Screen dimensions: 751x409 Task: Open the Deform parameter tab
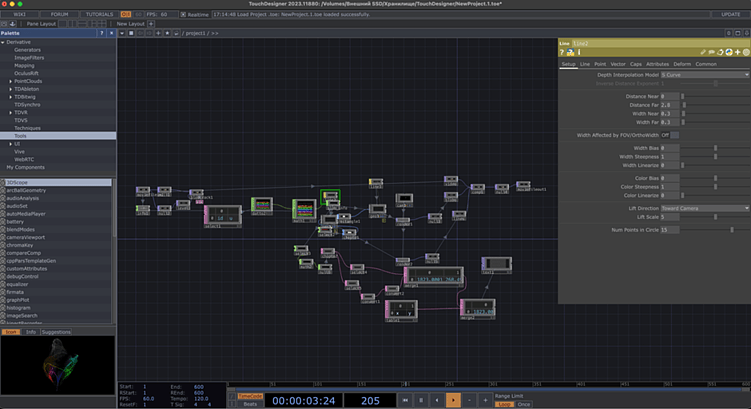[682, 63]
